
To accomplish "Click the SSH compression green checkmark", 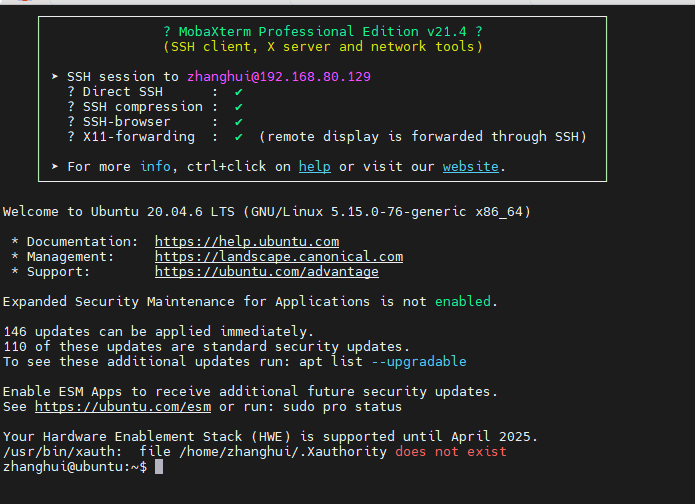I will point(238,107).
